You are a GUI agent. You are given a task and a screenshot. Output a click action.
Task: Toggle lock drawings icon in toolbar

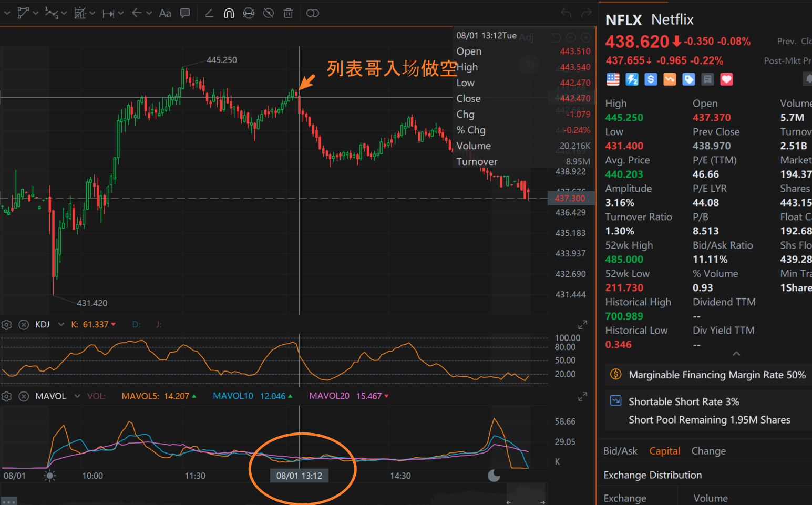click(249, 13)
